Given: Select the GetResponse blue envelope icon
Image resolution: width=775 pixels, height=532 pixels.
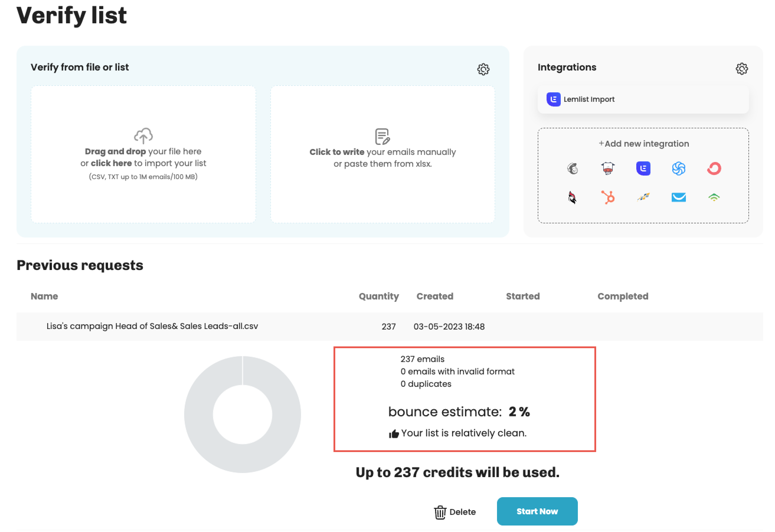Looking at the screenshot, I should point(678,197).
